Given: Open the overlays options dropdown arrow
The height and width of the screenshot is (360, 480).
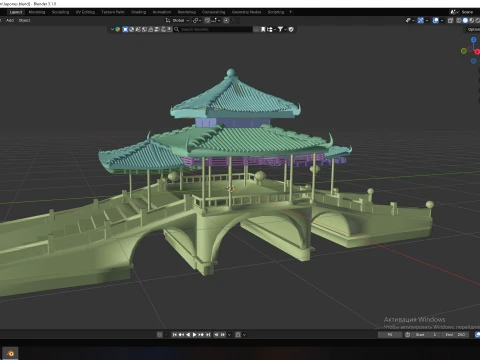Looking at the screenshot, I should tap(442, 20).
